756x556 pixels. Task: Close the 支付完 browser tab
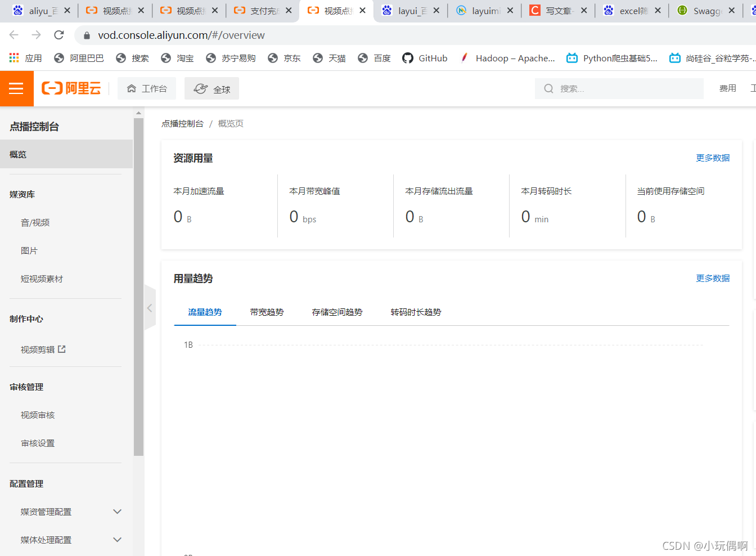tap(289, 10)
